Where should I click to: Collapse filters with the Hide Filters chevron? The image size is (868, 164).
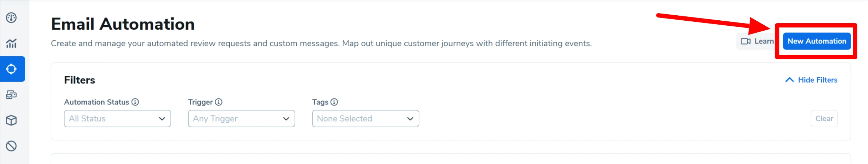[790, 80]
